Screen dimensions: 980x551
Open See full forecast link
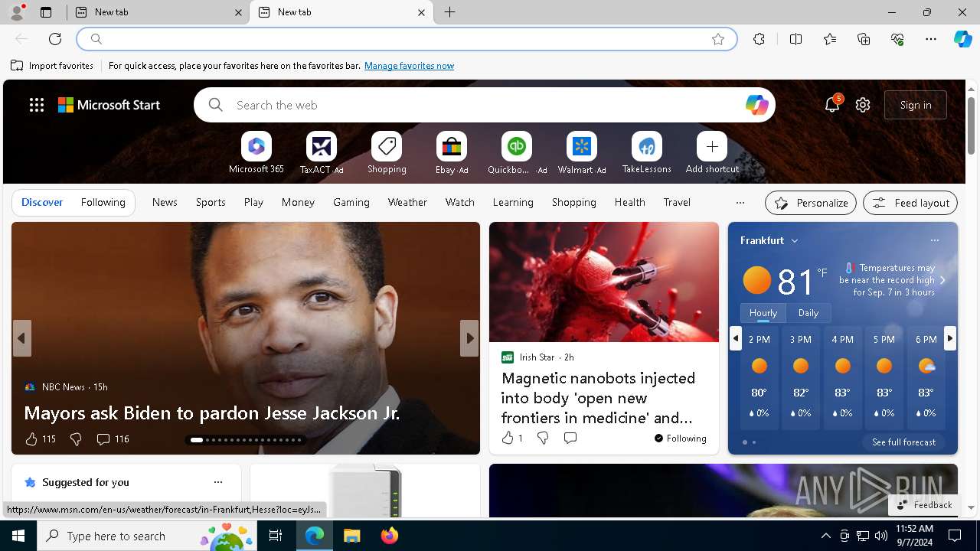[x=903, y=442]
